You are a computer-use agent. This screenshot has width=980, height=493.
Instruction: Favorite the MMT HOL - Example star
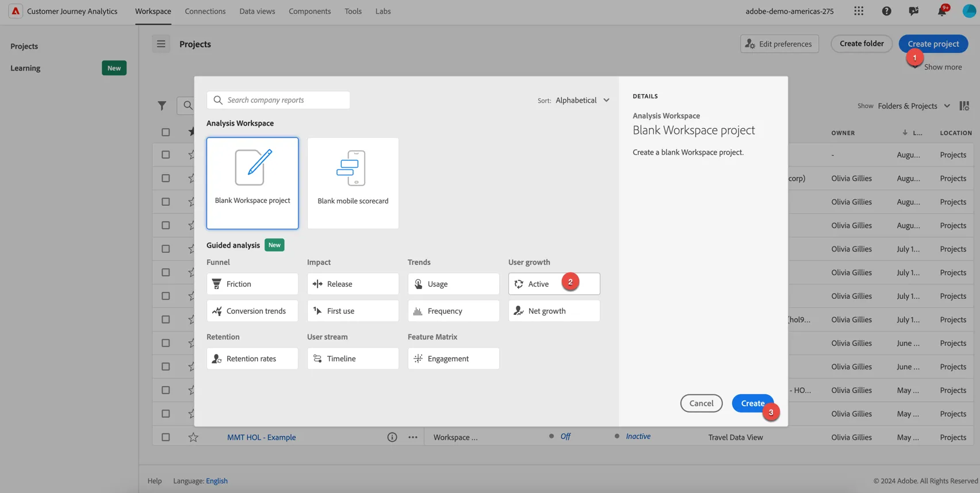coord(193,437)
